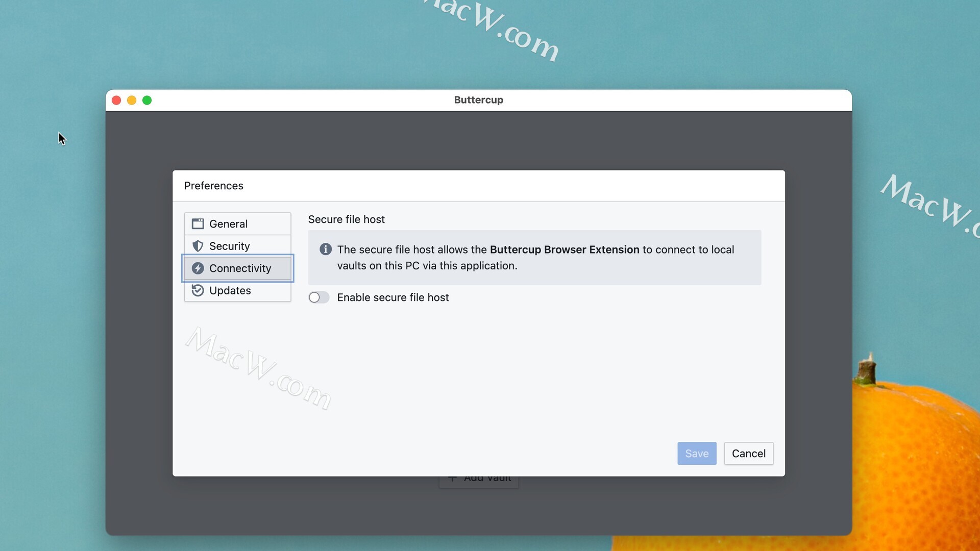Click the 'Buttercup Browser Extension' bold text

pyautogui.click(x=565, y=249)
